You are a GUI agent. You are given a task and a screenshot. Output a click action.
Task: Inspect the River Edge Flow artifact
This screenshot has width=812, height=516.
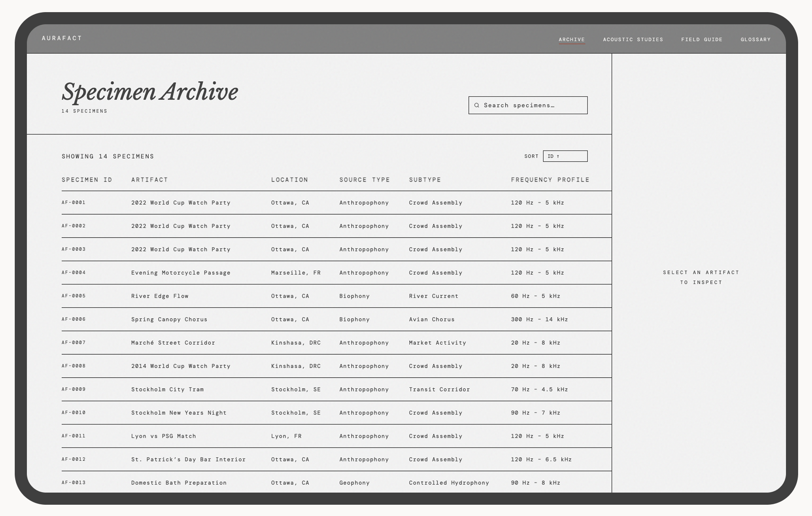[160, 296]
